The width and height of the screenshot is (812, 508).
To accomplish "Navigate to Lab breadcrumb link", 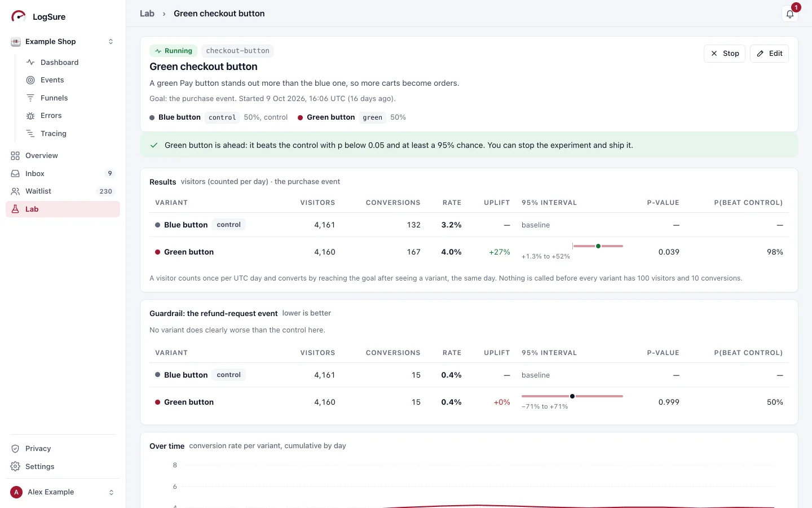I will tap(147, 14).
